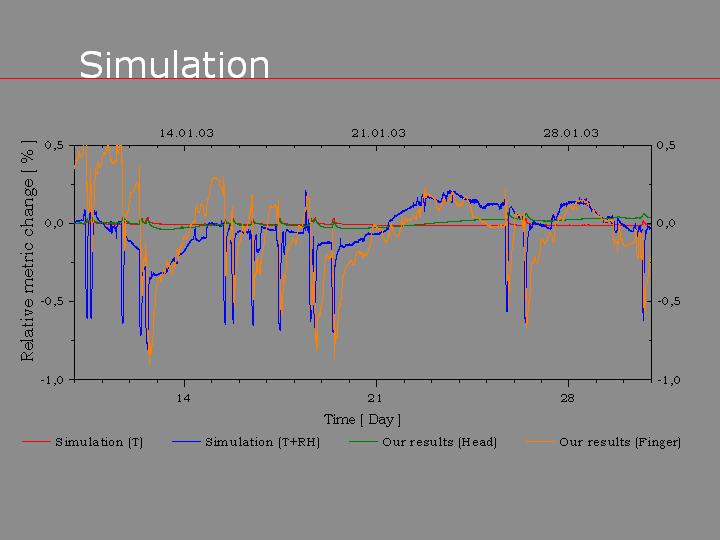This screenshot has height=540, width=720.
Task: Click the 'Our results (Head)' legend label
Action: (439, 442)
